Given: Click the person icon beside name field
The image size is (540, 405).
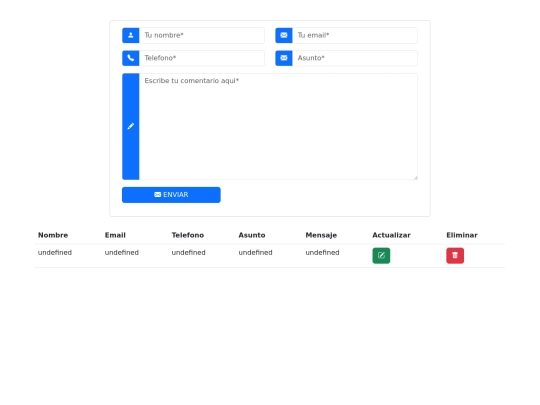Looking at the screenshot, I should (131, 35).
